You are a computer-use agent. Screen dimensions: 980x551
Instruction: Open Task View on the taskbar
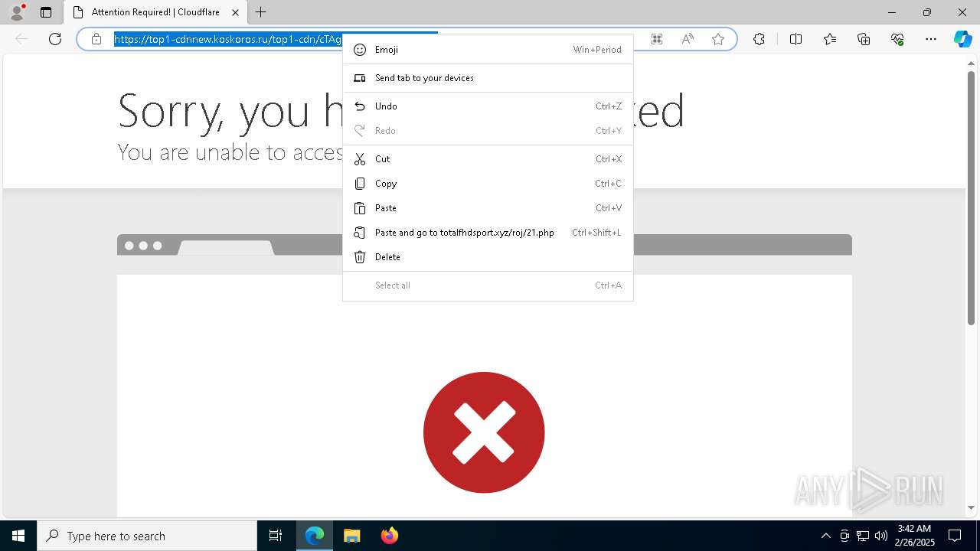click(x=276, y=536)
